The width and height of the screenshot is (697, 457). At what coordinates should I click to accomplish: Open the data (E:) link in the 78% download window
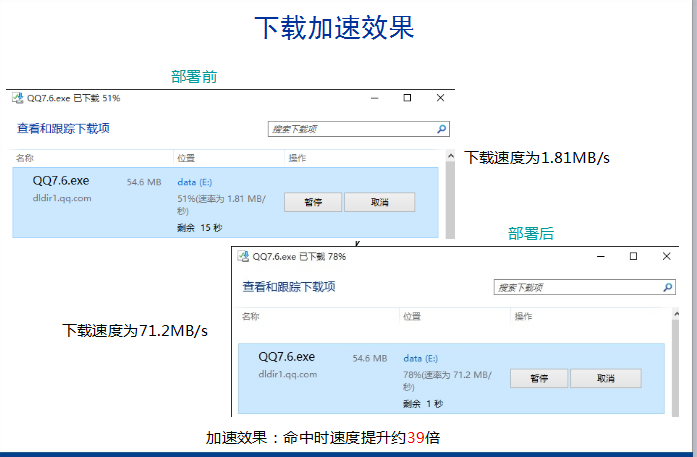[421, 358]
